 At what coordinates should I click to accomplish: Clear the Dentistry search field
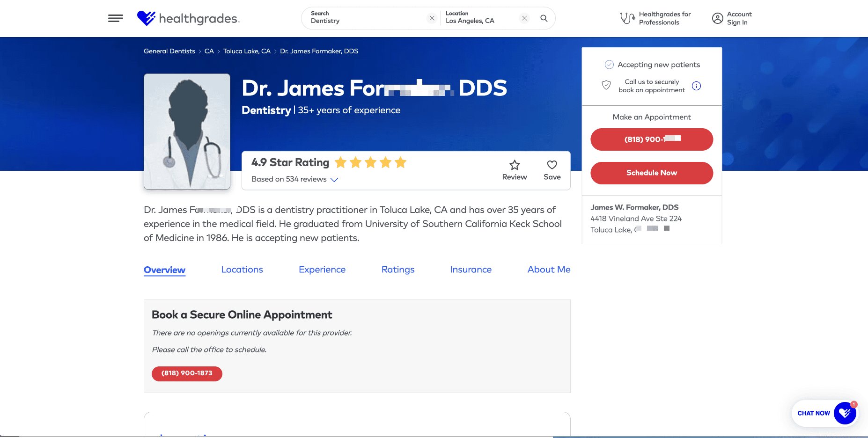click(x=432, y=18)
